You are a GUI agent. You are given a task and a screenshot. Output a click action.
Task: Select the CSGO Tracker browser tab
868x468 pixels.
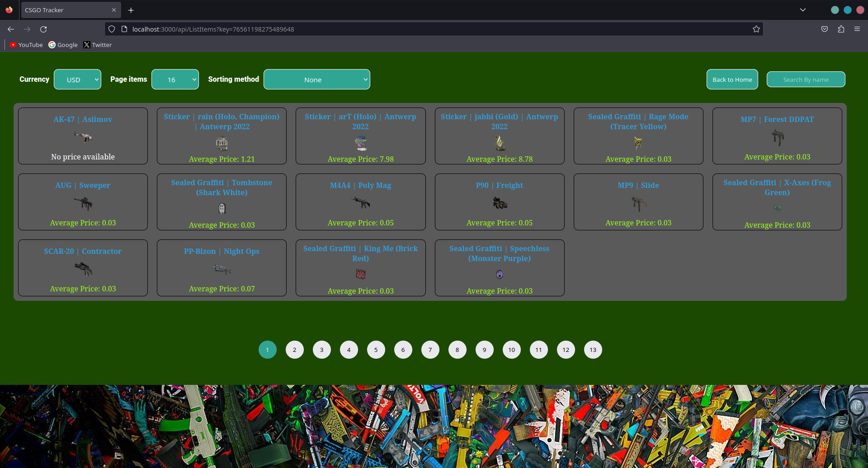tap(63, 9)
